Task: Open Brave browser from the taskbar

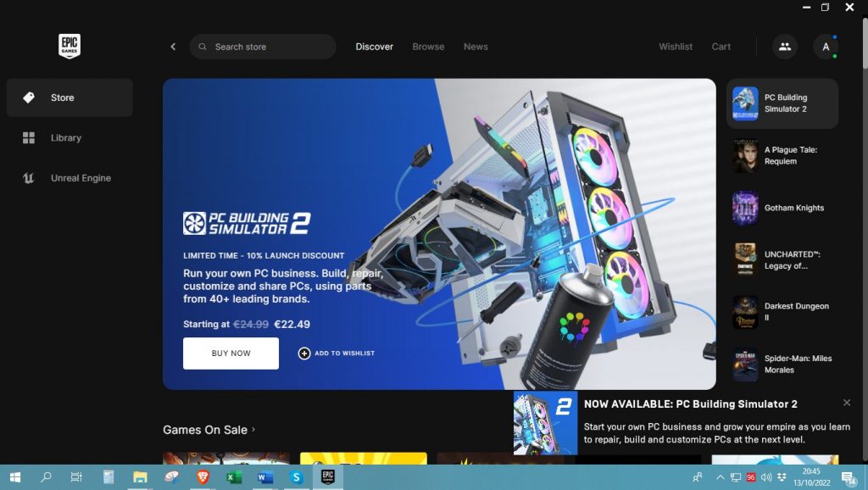Action: 201,477
